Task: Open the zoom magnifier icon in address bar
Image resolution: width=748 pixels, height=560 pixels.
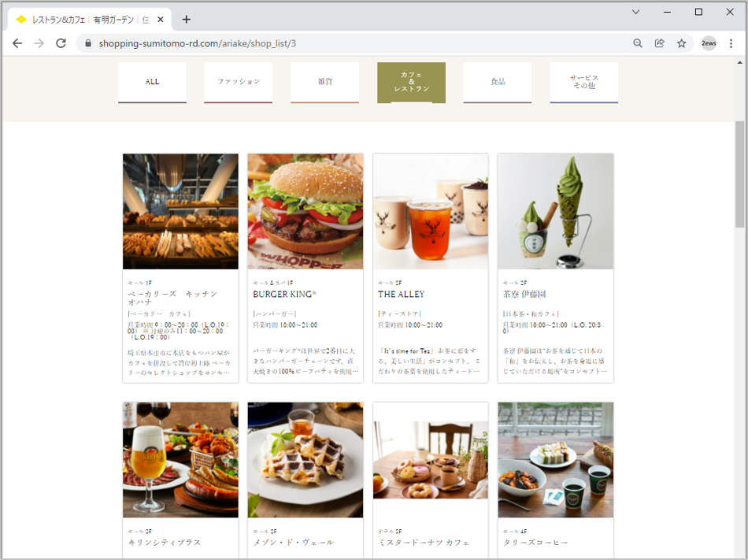Action: [638, 43]
